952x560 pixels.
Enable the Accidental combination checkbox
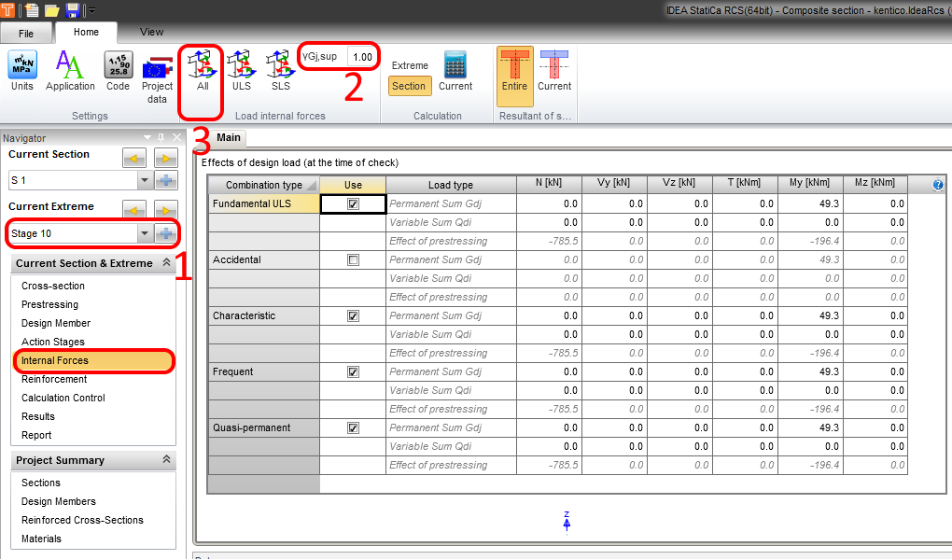point(353,259)
